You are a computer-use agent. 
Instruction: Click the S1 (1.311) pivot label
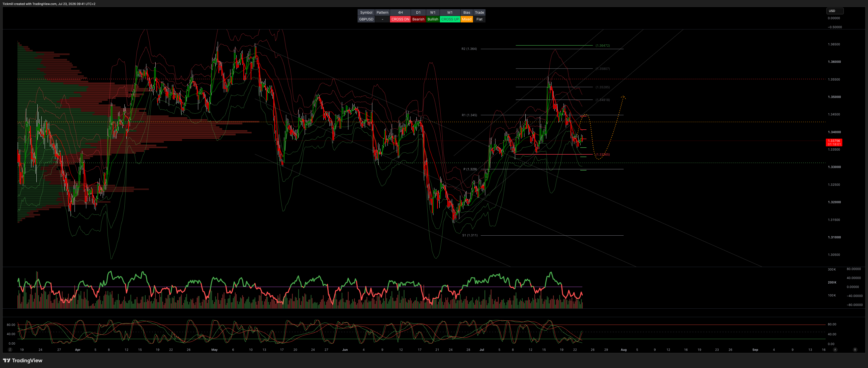point(470,235)
